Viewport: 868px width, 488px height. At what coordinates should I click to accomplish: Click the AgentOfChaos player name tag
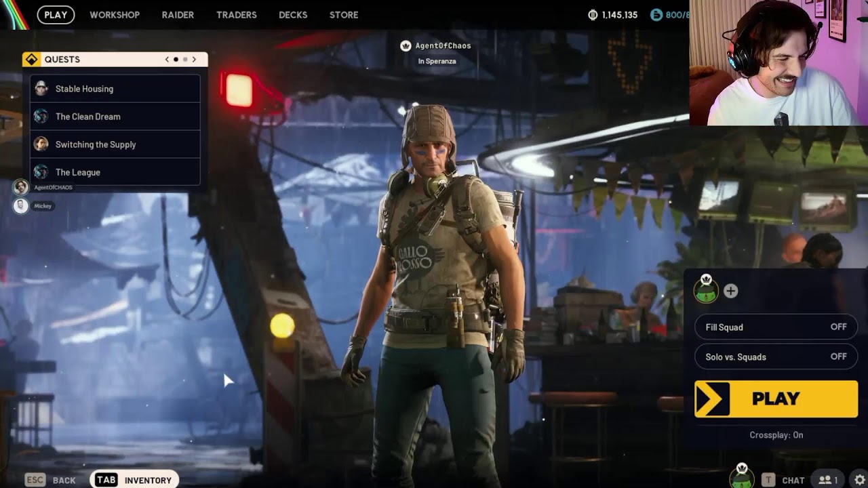click(443, 45)
